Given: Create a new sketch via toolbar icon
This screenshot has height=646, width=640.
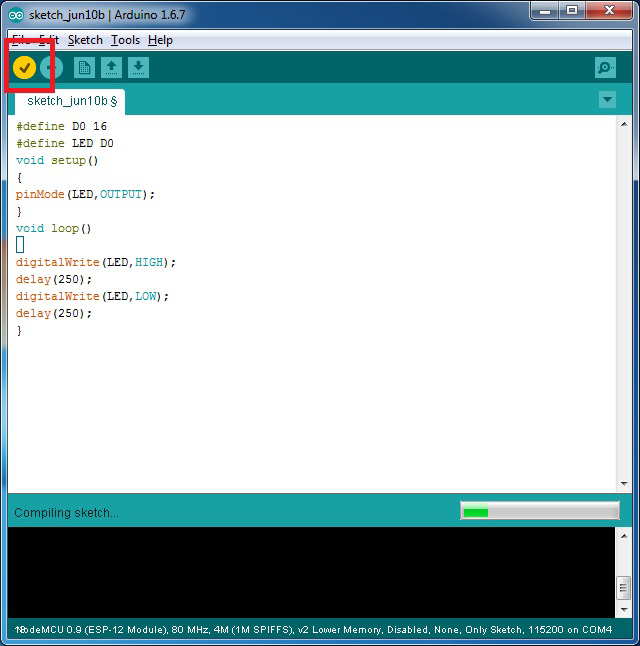Looking at the screenshot, I should [85, 67].
